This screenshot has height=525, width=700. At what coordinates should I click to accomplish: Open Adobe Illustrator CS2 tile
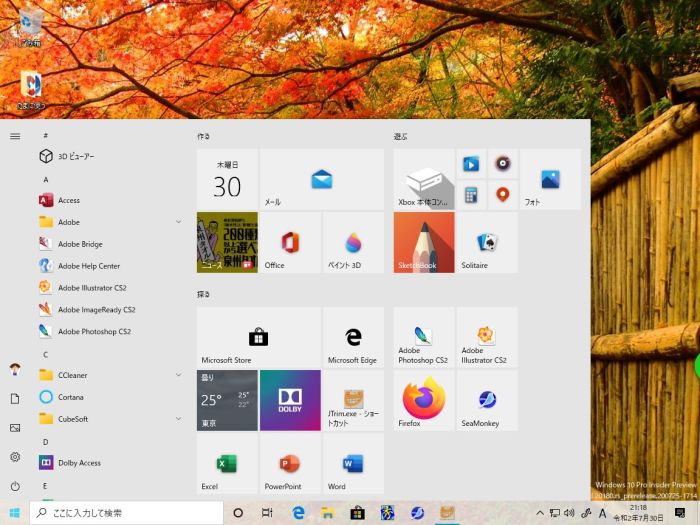(487, 338)
